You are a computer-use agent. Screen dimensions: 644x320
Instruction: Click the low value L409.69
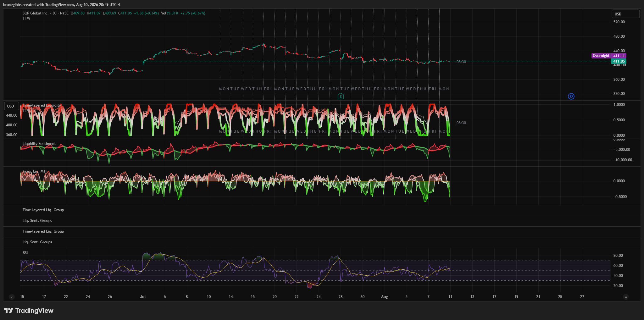pos(109,13)
